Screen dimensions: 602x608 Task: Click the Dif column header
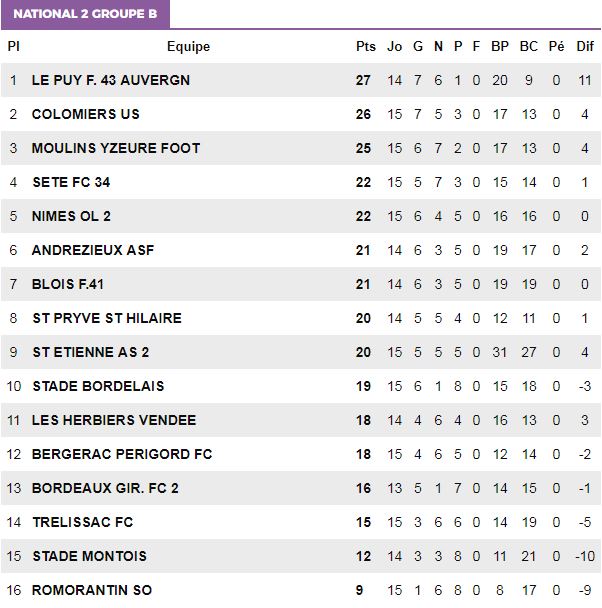[x=585, y=47]
